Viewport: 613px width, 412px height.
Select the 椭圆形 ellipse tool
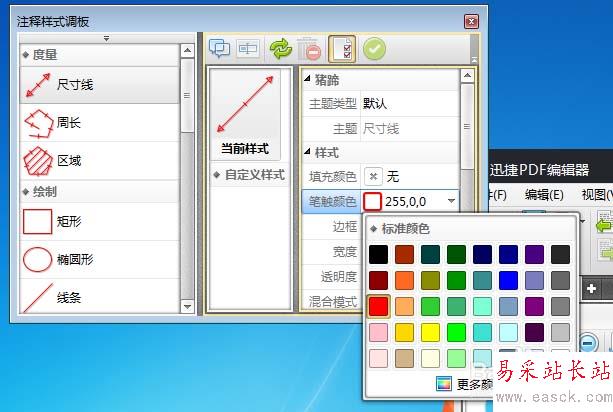point(99,260)
